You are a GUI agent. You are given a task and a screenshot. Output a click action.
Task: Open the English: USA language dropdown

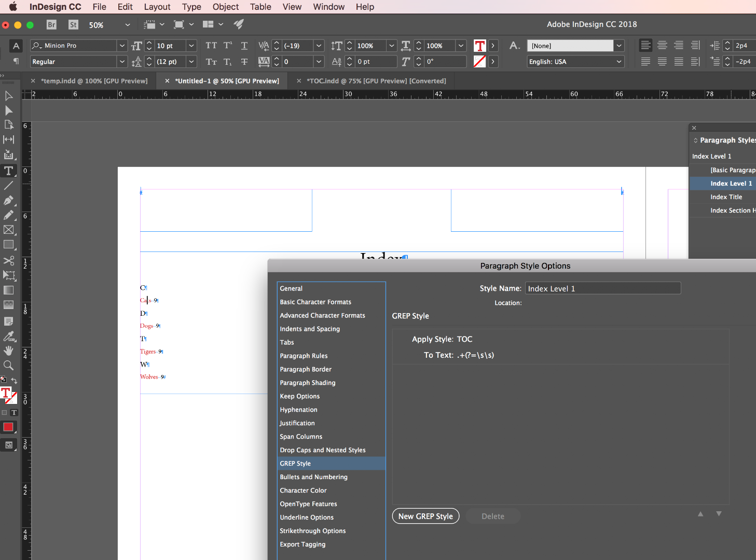tap(619, 62)
